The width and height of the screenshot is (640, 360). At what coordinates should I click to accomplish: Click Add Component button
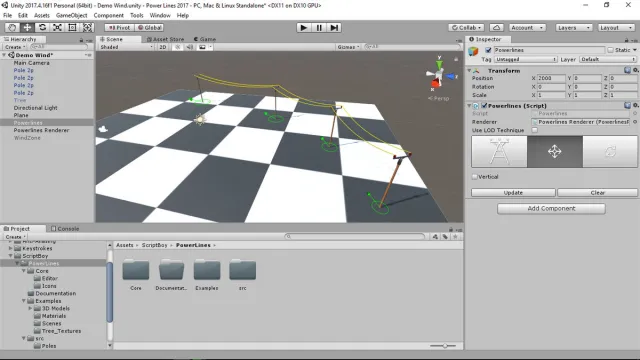(551, 208)
